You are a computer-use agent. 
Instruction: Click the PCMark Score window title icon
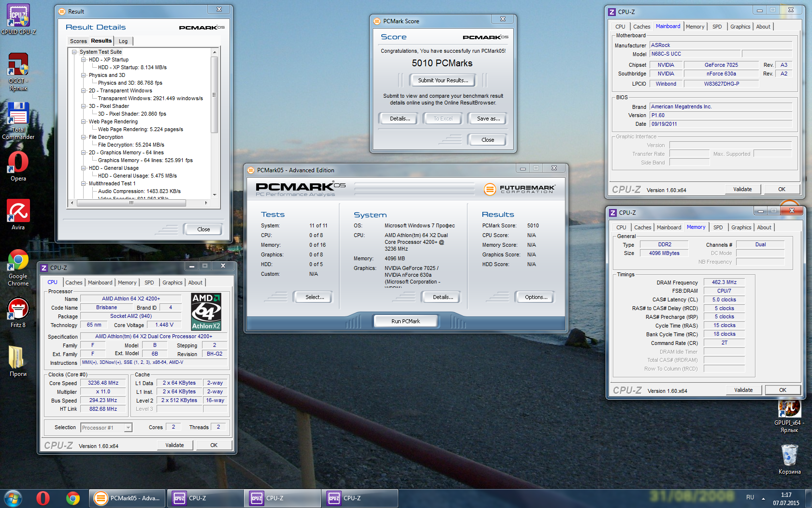click(377, 21)
